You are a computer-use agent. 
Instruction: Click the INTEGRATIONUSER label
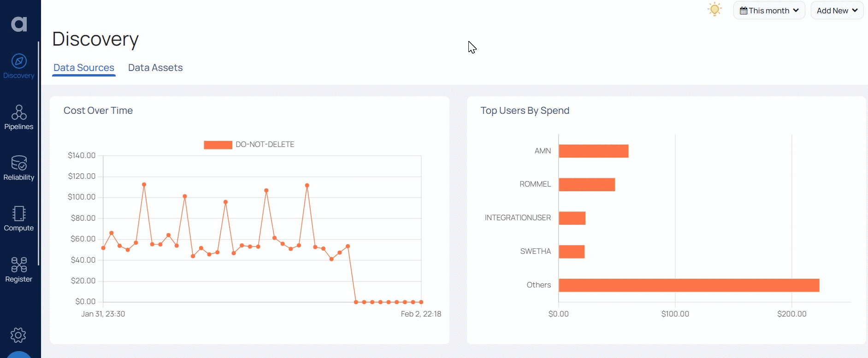(518, 218)
